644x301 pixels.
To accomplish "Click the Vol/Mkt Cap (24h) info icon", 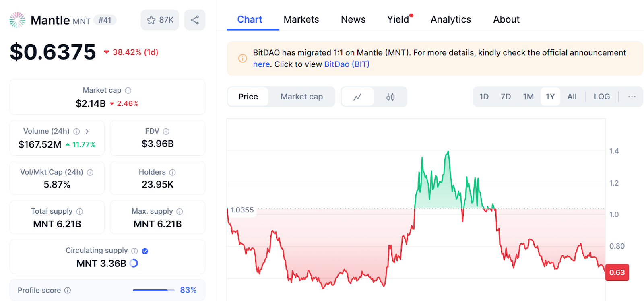I will click(90, 172).
